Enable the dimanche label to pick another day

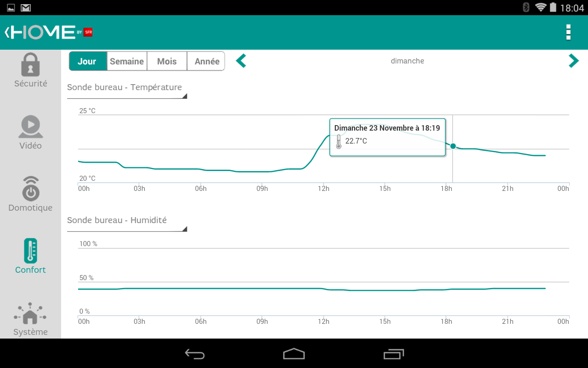(407, 61)
